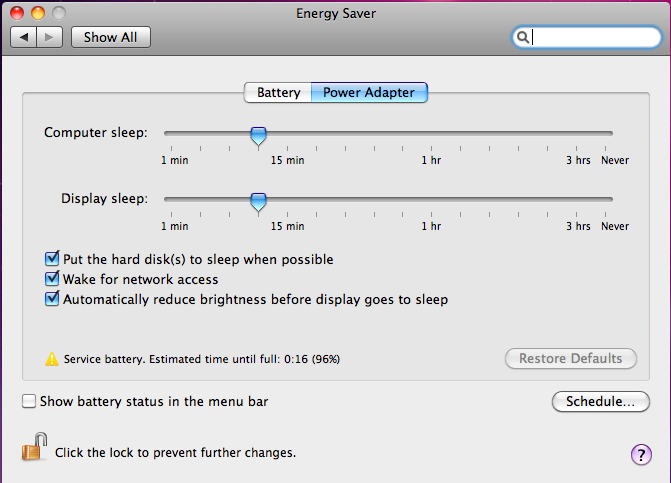Click the Display sleep label
The height and width of the screenshot is (483, 671).
pyautogui.click(x=104, y=199)
